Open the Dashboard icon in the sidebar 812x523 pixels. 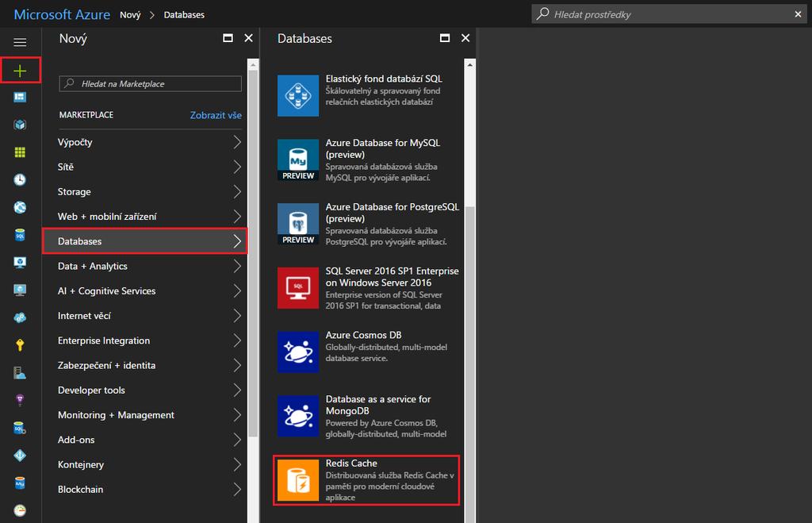20,97
